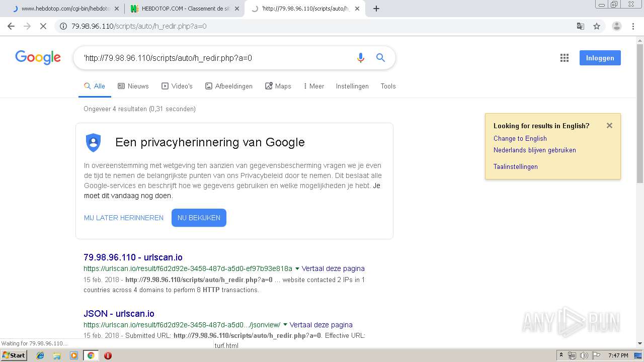The width and height of the screenshot is (644, 362).
Task: Open the Windows Start menu
Action: tap(14, 355)
